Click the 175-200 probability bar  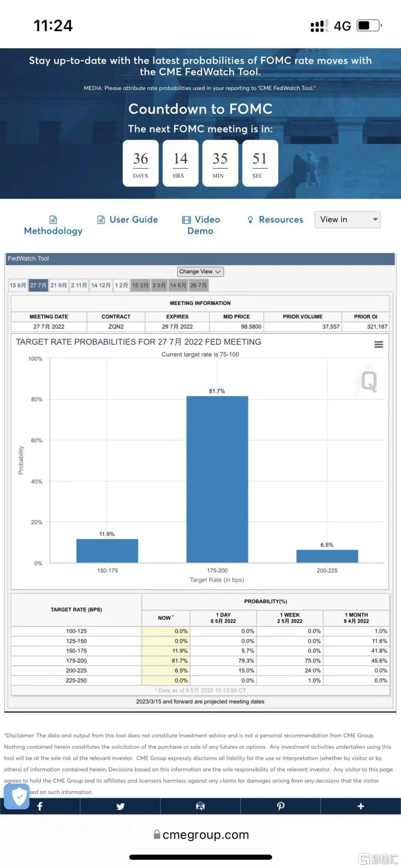217,479
